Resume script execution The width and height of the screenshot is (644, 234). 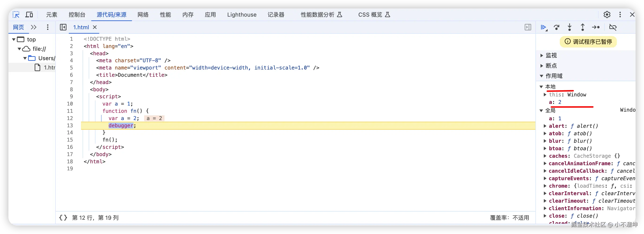click(544, 27)
